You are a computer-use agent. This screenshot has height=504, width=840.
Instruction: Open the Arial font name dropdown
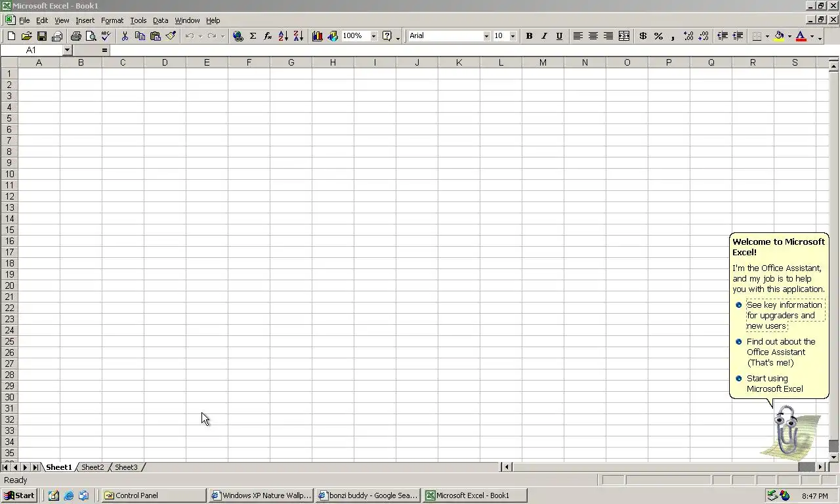[486, 36]
